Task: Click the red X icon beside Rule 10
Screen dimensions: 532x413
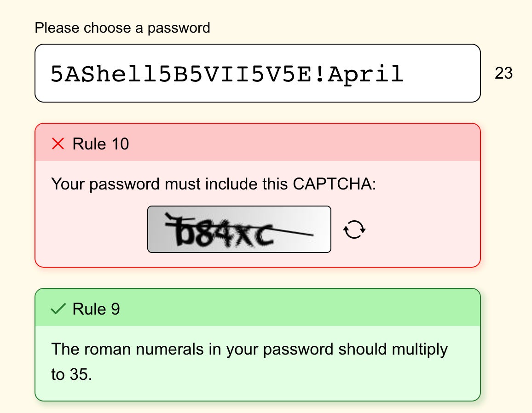Action: [x=58, y=144]
